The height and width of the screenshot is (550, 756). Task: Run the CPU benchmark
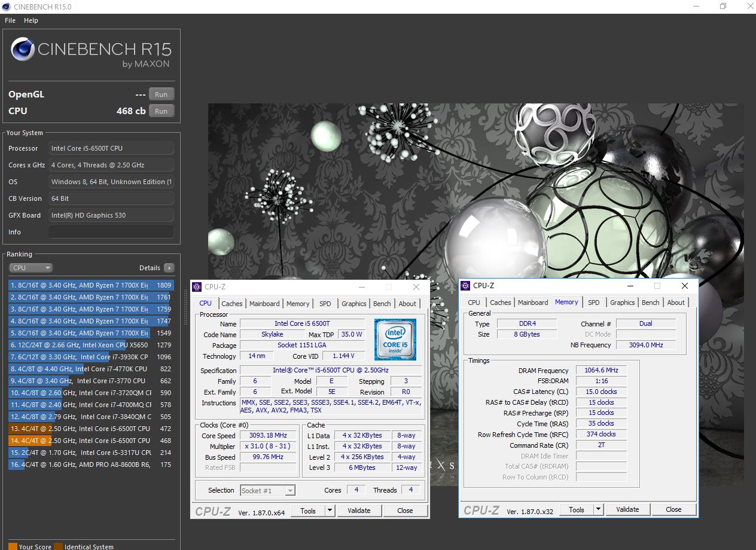pos(161,111)
